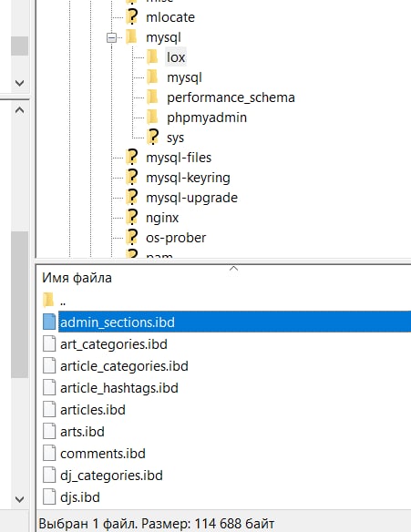Select the file name article_hashtags.ibd

(119, 388)
